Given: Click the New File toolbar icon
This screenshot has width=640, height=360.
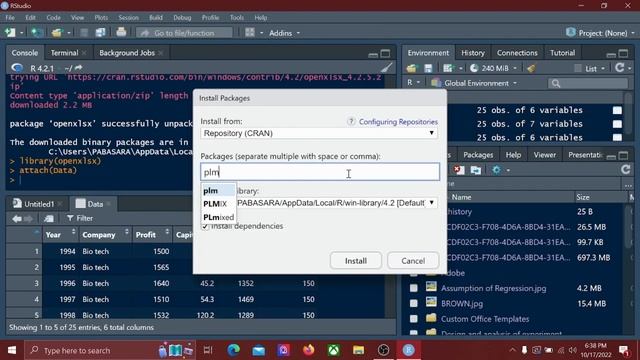Looking at the screenshot, I should pyautogui.click(x=10, y=33).
